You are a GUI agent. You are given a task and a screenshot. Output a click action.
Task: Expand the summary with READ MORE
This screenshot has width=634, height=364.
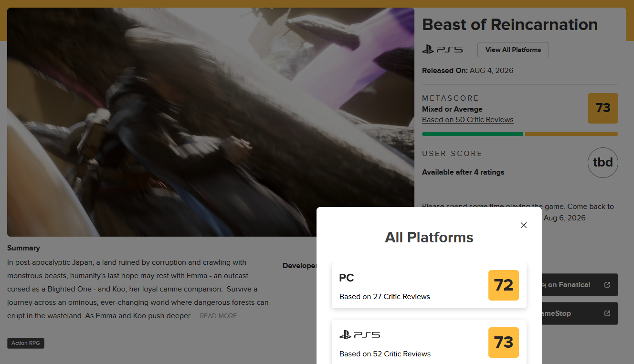(x=218, y=316)
